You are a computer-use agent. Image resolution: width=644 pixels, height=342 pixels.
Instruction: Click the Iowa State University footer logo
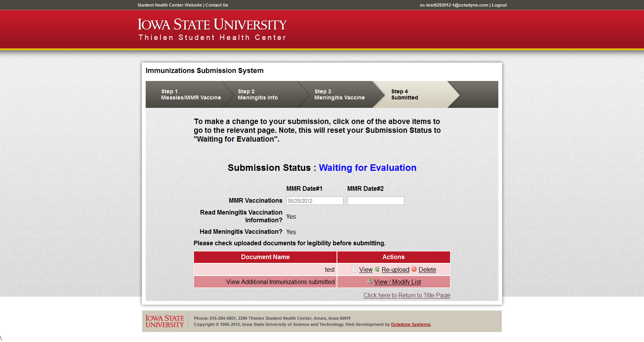[165, 321]
